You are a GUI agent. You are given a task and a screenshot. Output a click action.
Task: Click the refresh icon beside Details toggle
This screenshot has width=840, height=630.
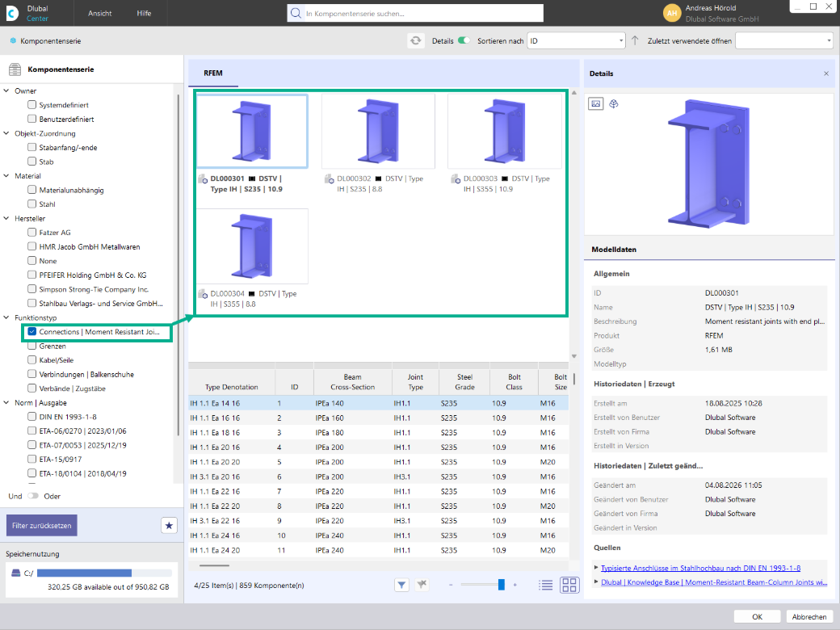416,40
